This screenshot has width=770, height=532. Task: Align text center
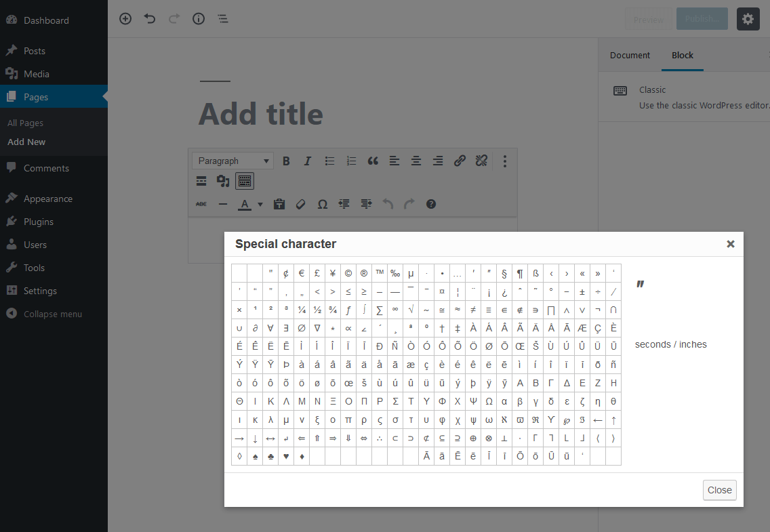[416, 161]
